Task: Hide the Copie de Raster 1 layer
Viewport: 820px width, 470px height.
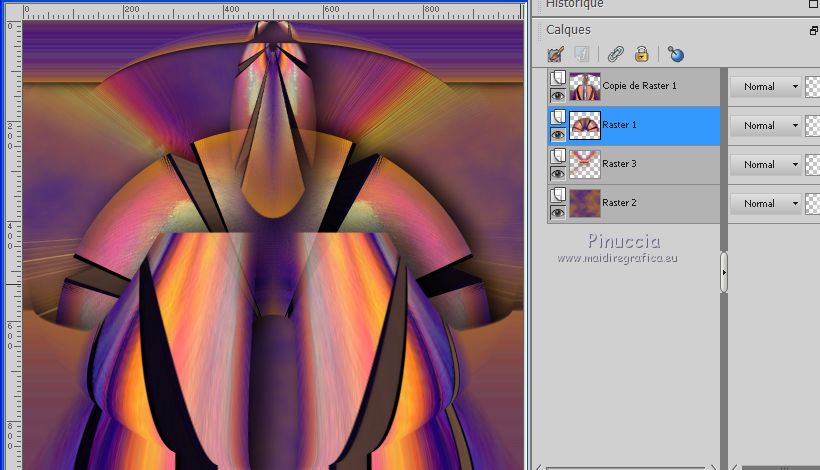Action: [x=558, y=95]
